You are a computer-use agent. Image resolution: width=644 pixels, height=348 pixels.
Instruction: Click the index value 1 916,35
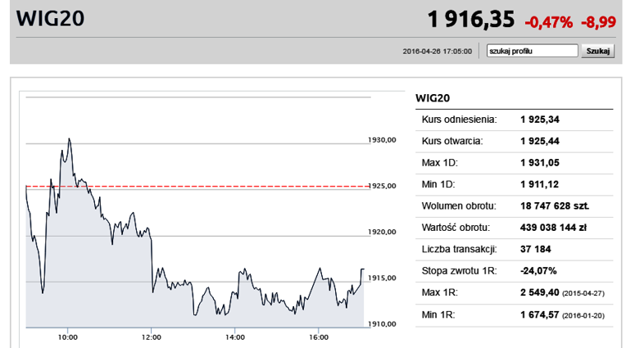[x=470, y=20]
